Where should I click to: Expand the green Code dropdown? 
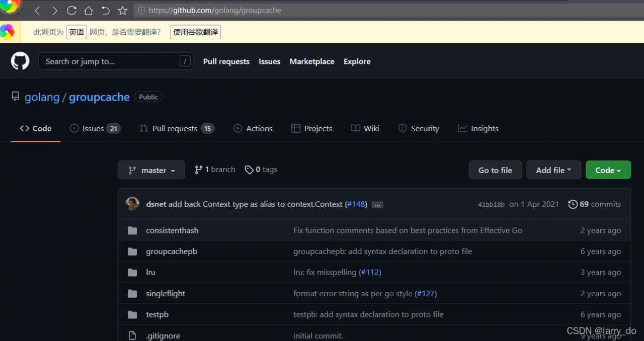[608, 170]
